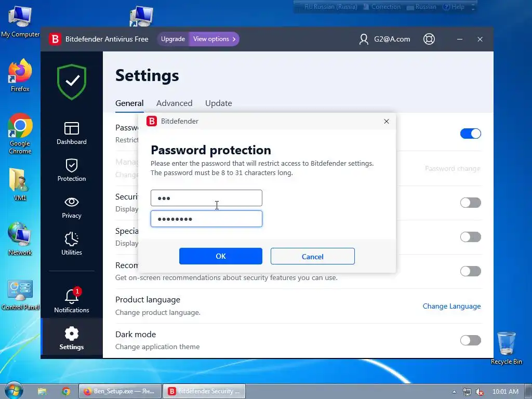Open the G2@A.com account profile
The image size is (532, 399).
(384, 39)
